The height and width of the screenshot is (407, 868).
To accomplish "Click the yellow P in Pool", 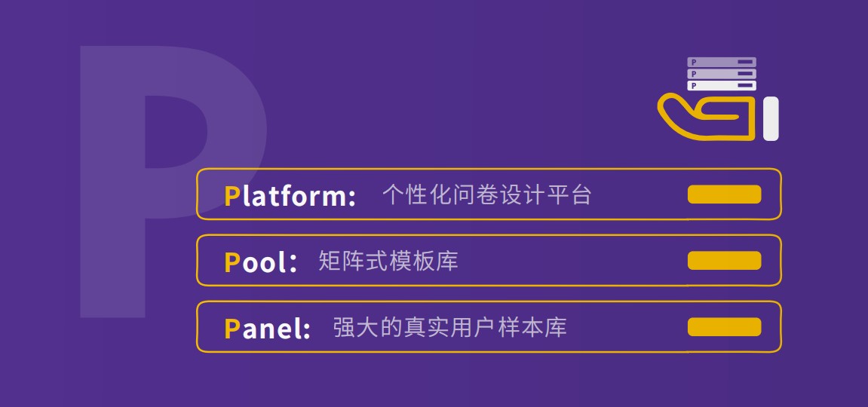I will (x=232, y=262).
